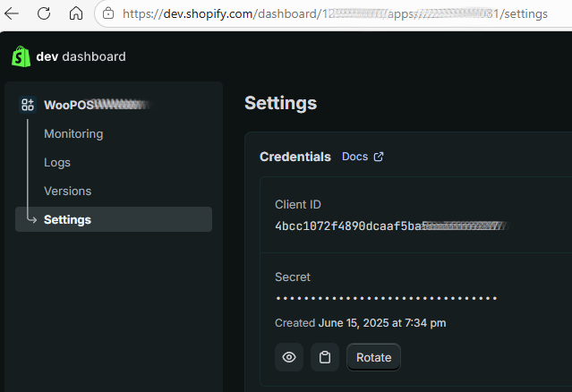Focus the dev.shopify.com address bar URL
Screen dimensions: 572x392
coord(322,13)
